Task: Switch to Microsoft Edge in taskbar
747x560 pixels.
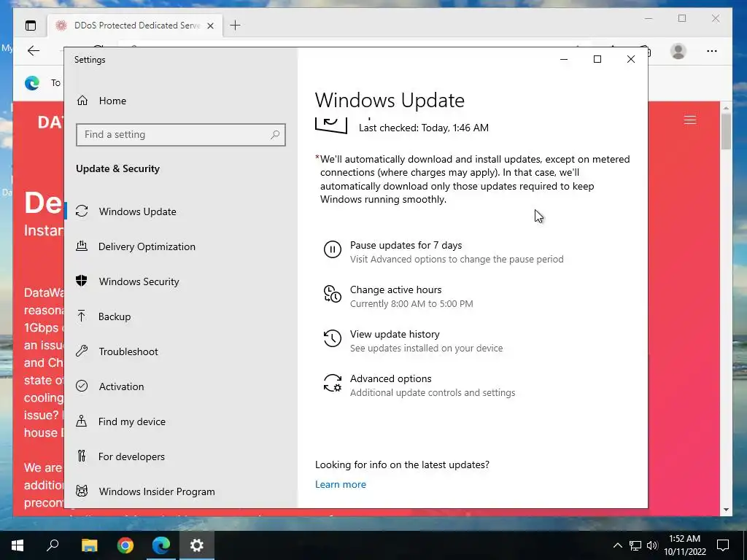Action: pyautogui.click(x=161, y=545)
